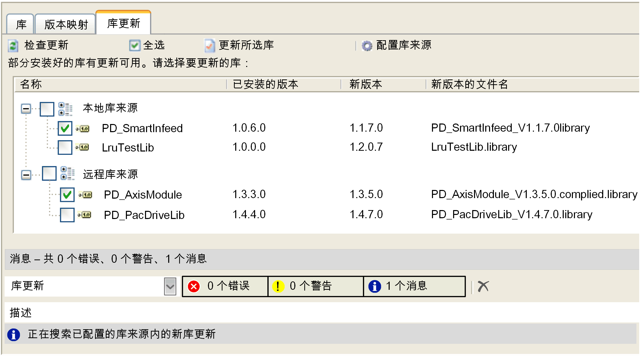This screenshot has width=644, height=357.
Task: Click the 本地库来源 group list icon
Action: (x=65, y=109)
